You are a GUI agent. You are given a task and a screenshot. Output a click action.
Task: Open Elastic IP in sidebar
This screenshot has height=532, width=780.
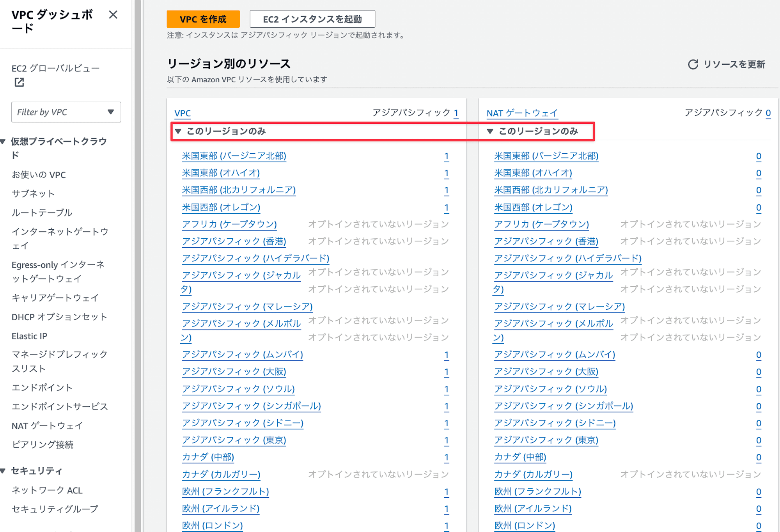[29, 336]
